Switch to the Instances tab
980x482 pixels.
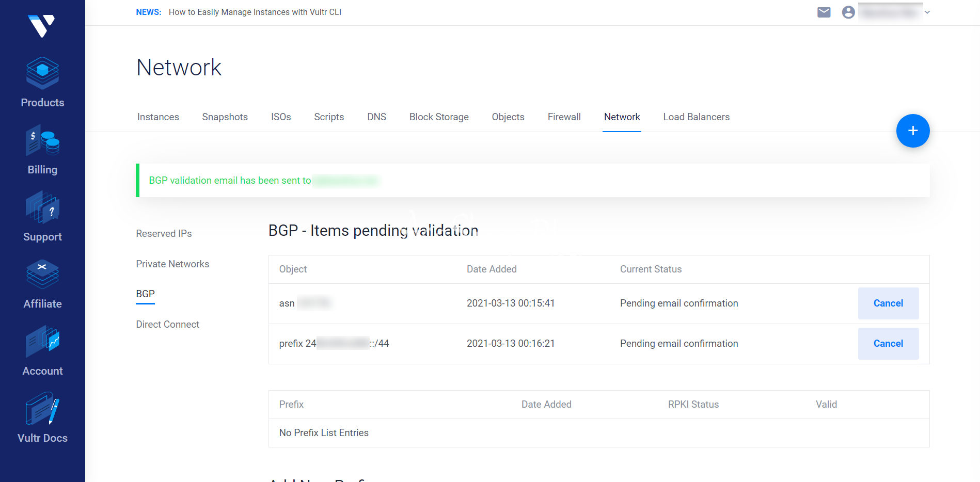(158, 117)
